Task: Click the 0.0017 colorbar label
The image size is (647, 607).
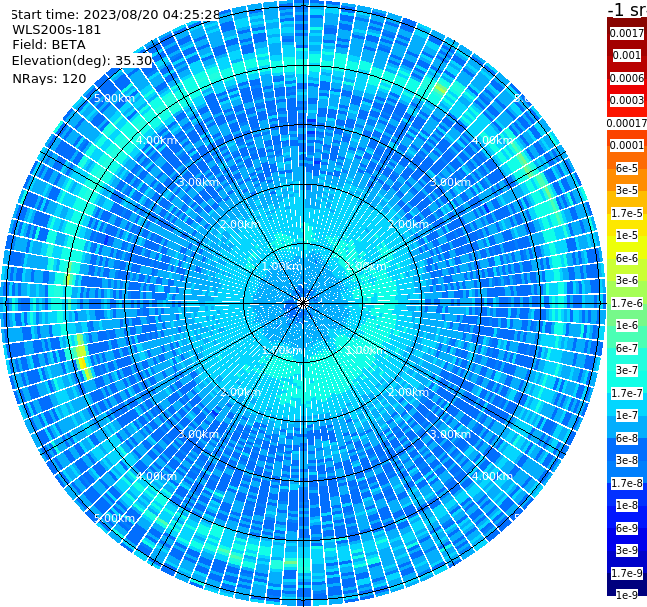Action: pos(627,33)
